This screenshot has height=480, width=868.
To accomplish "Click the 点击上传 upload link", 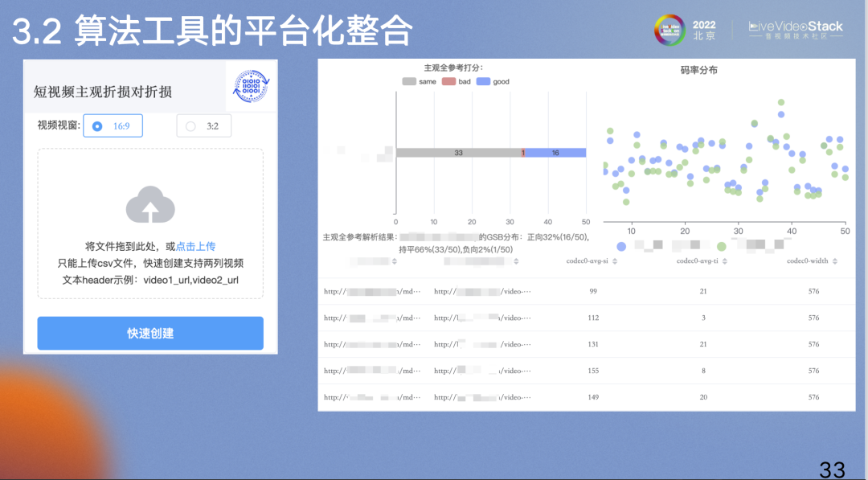I will point(195,246).
